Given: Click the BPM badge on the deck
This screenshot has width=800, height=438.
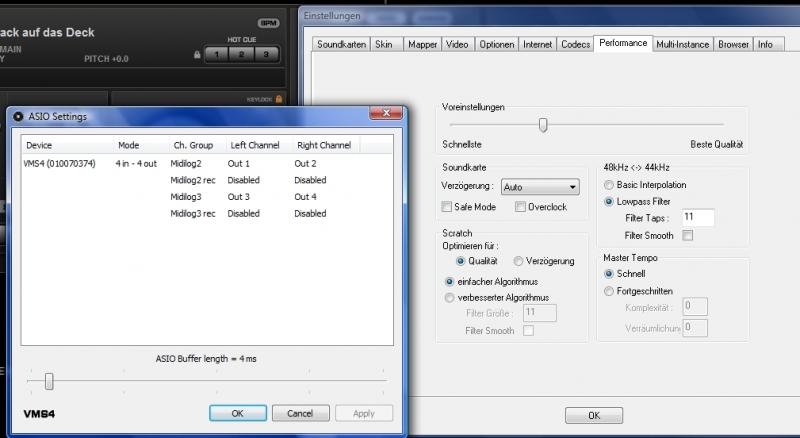Looking at the screenshot, I should 268,23.
